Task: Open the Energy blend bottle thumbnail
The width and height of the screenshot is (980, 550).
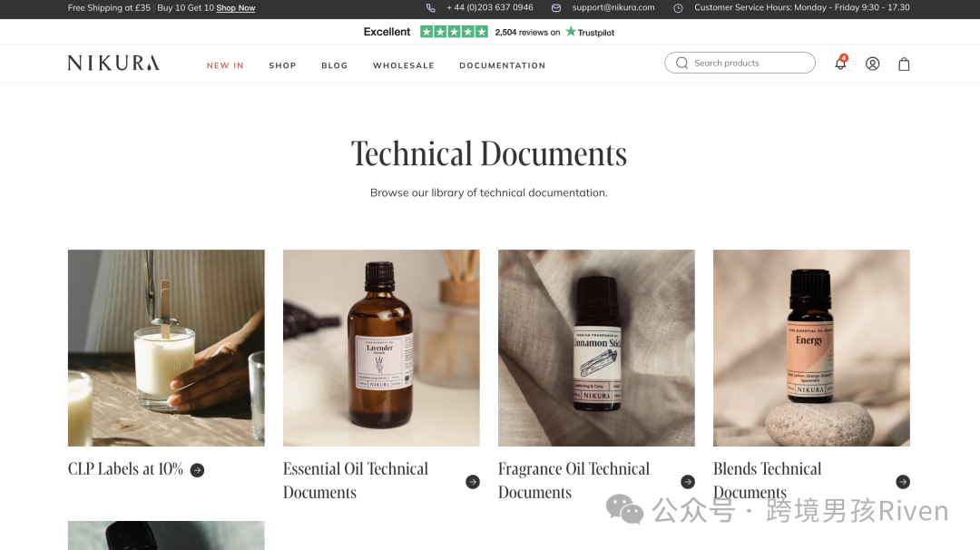Action: (811, 349)
